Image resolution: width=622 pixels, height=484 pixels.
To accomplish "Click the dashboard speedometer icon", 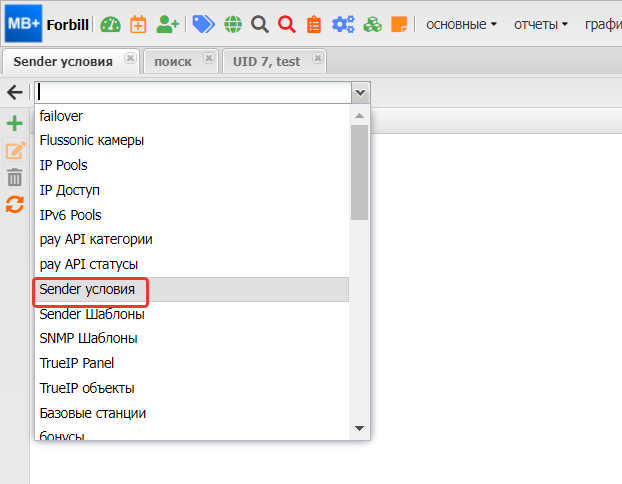I will 110,23.
